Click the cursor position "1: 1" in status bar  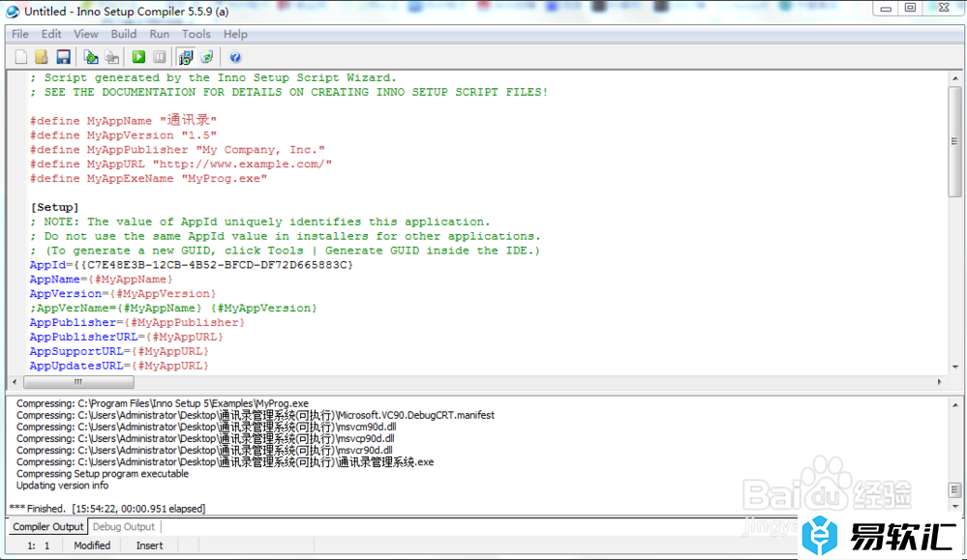[39, 545]
